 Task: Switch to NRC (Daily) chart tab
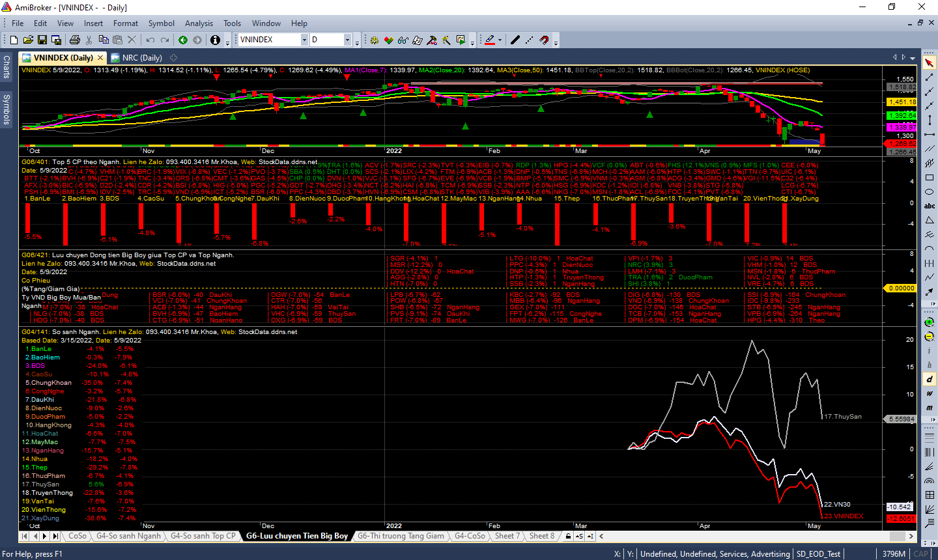coord(136,58)
